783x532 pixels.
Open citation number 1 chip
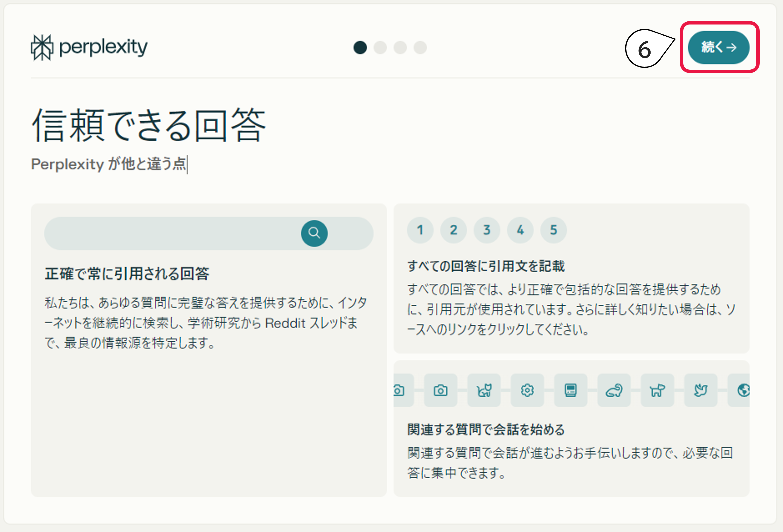(x=420, y=230)
